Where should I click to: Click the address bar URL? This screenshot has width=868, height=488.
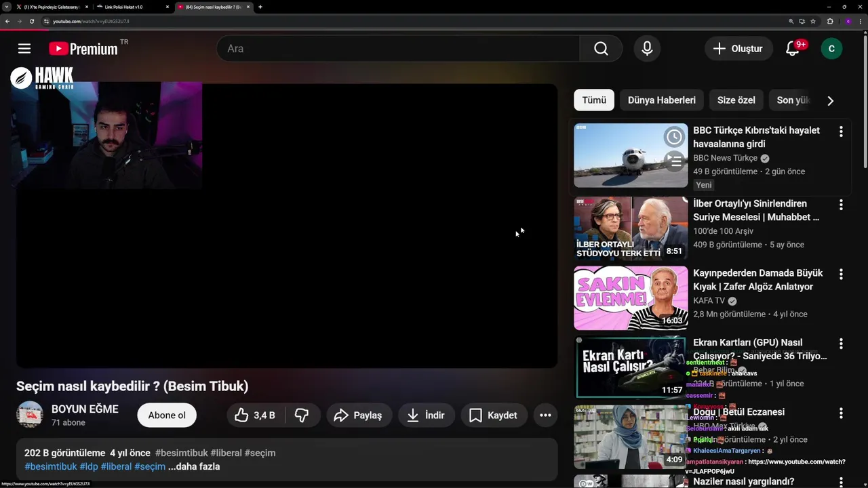[x=91, y=21]
